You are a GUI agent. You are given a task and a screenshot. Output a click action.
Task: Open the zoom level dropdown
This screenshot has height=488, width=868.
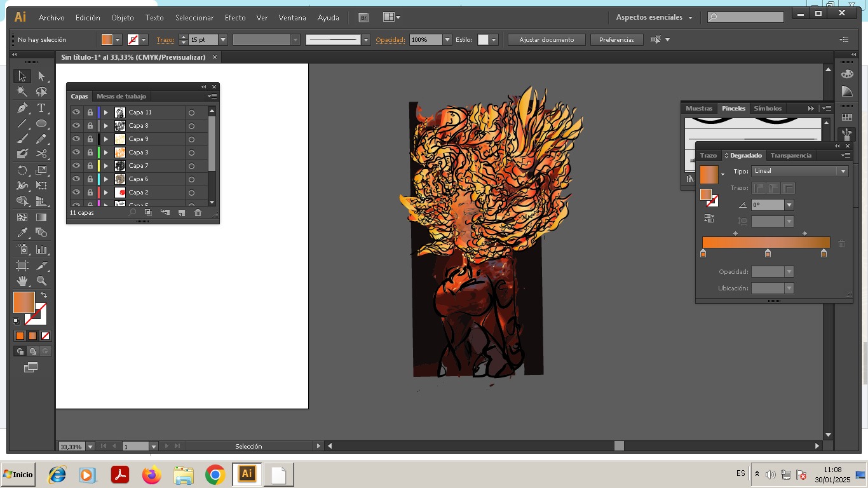[90, 447]
